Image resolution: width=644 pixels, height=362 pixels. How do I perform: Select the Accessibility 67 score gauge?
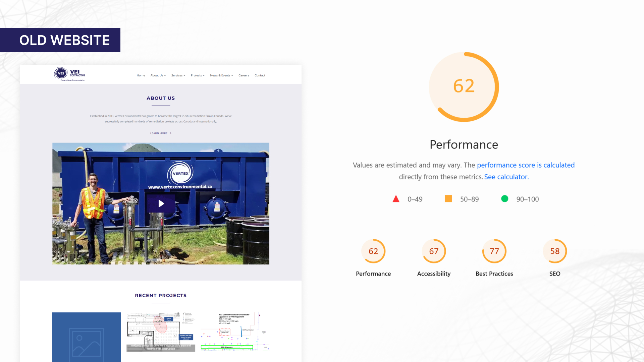[x=434, y=251]
